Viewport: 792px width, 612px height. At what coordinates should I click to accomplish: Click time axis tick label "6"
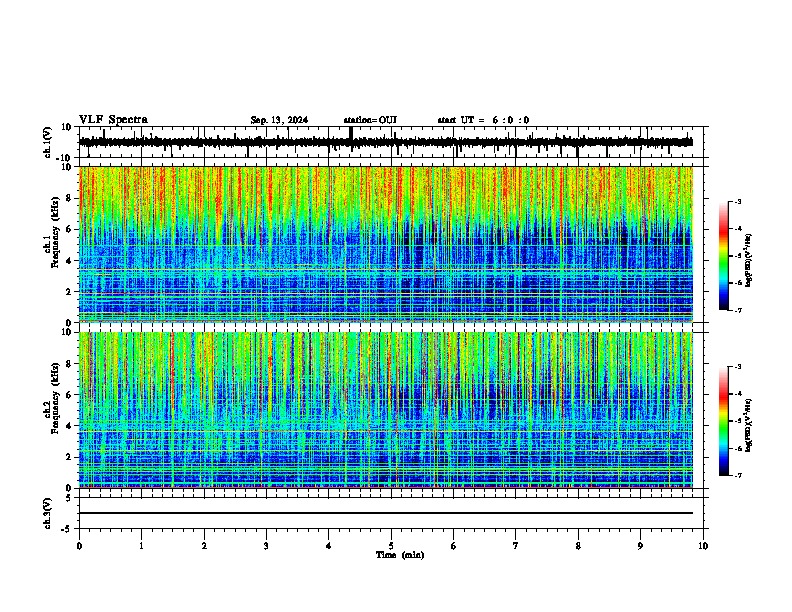click(454, 546)
